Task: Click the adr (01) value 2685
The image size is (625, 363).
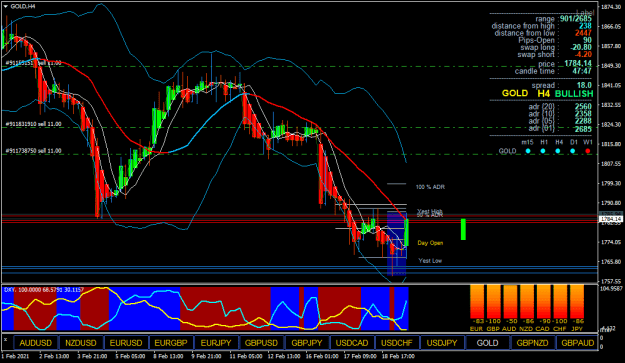Action: coord(583,129)
